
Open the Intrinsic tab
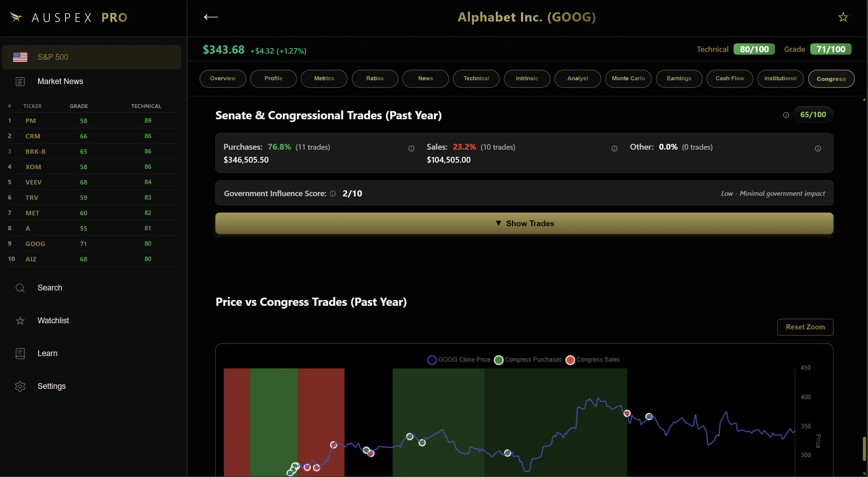coord(527,79)
